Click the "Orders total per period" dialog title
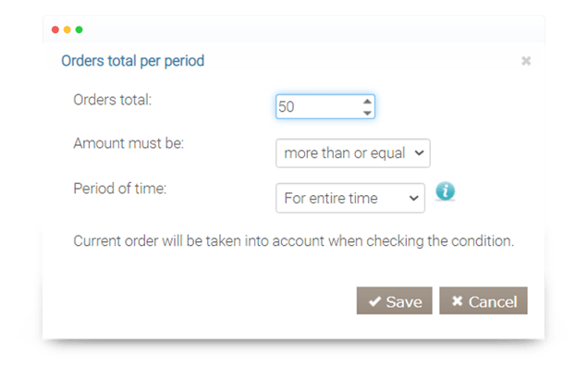 [x=132, y=61]
